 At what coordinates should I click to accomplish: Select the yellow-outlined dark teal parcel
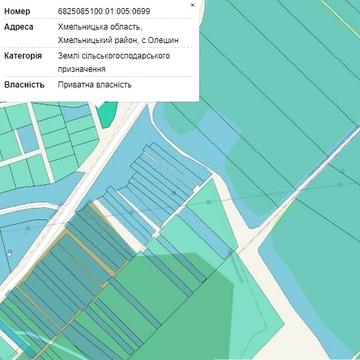[x=84, y=253]
